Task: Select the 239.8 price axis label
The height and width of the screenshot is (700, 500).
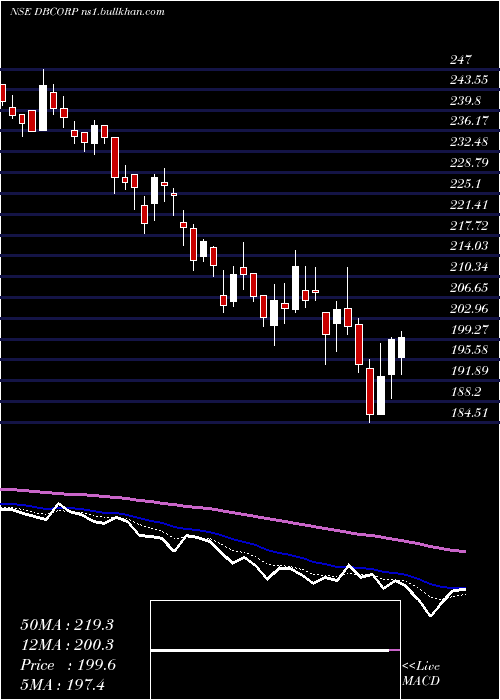Action: [465, 101]
